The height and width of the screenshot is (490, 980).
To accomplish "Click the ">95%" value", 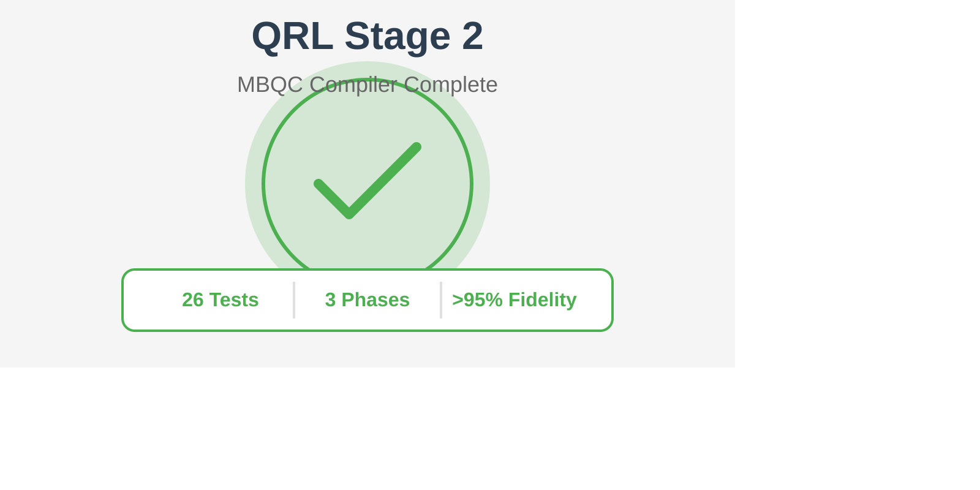I will pos(477,300).
